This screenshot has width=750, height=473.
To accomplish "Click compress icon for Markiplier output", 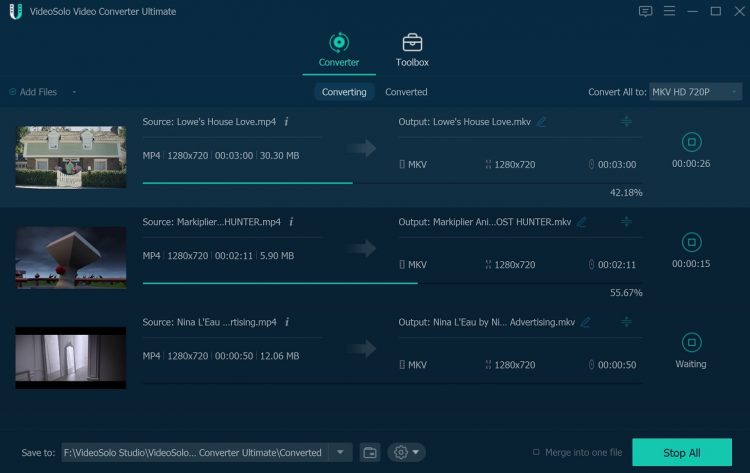I will [x=626, y=221].
